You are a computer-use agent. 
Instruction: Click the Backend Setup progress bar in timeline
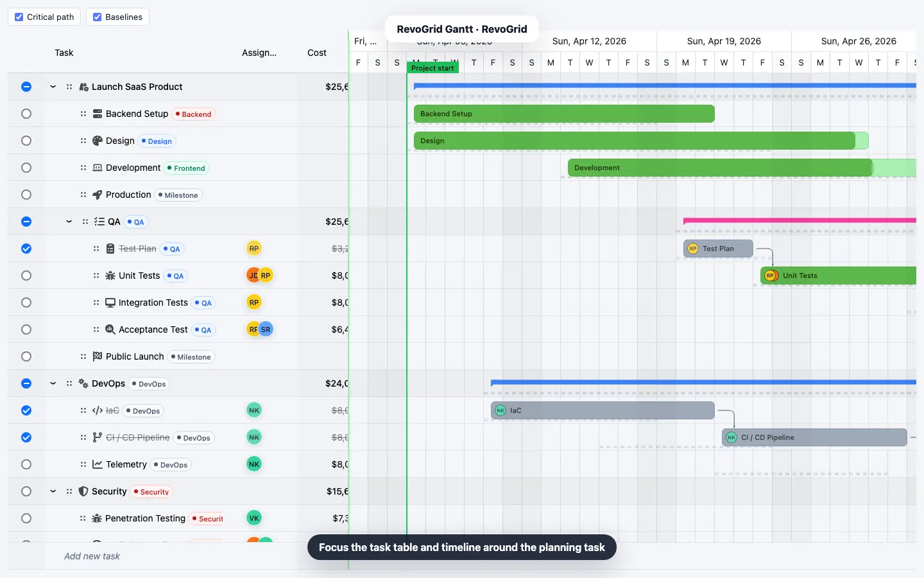point(564,114)
